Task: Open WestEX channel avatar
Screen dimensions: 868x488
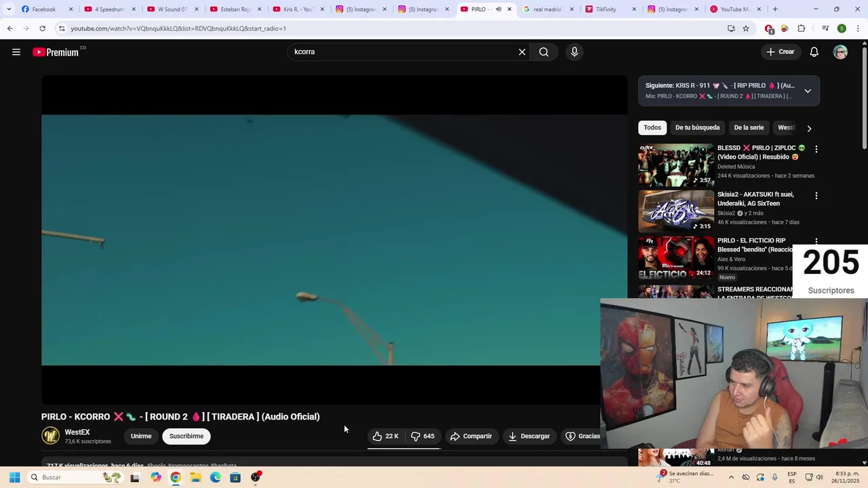Action: tap(50, 436)
